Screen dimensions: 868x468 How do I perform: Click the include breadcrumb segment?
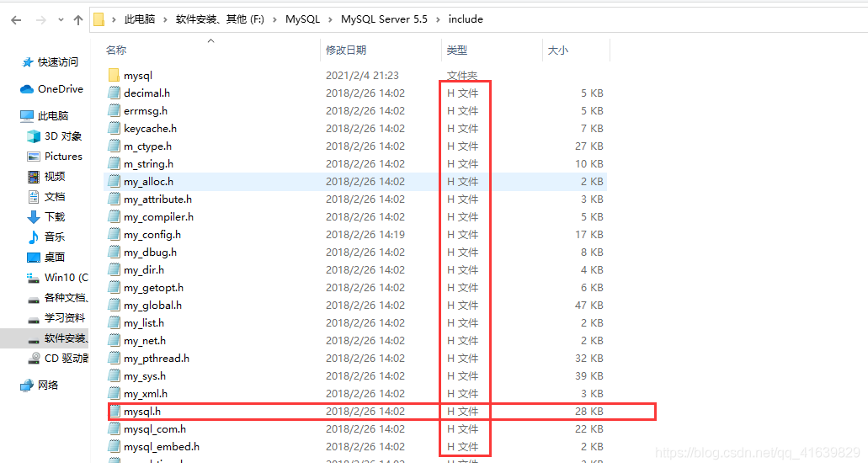click(466, 19)
